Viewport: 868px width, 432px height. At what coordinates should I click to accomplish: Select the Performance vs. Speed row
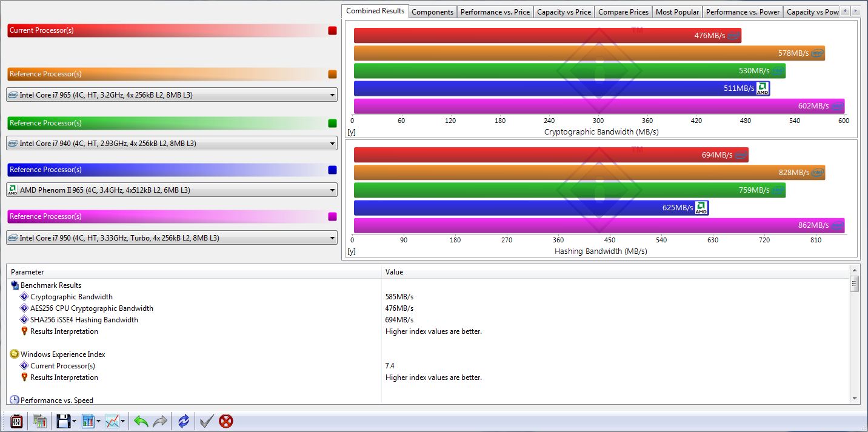coord(428,400)
